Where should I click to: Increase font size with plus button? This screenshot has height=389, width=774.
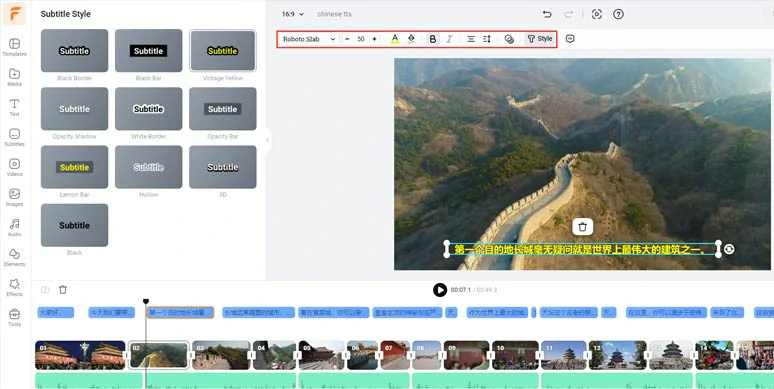point(374,39)
